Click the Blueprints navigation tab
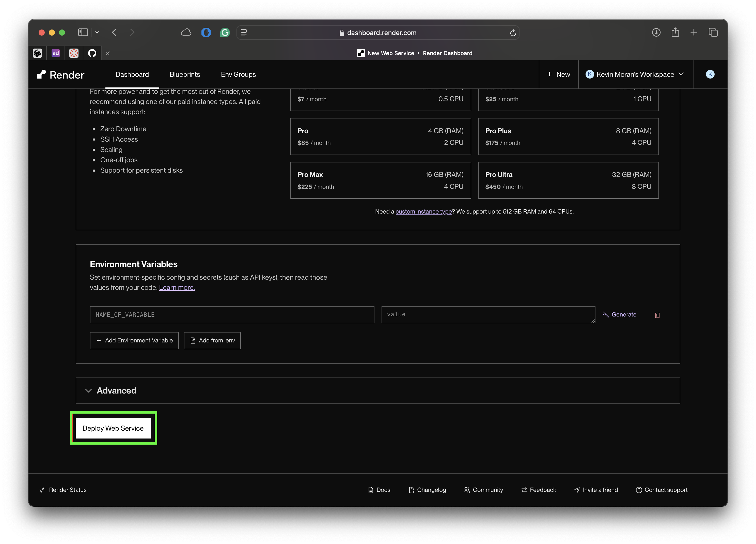The width and height of the screenshot is (756, 544). pyautogui.click(x=185, y=74)
